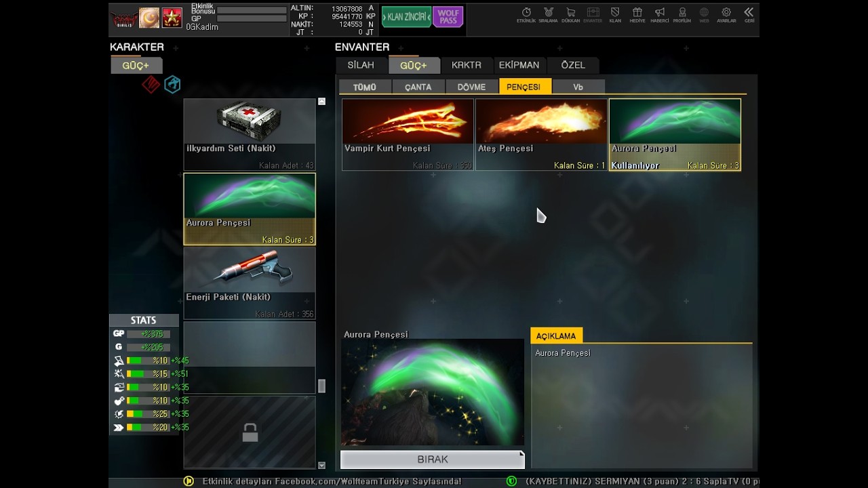The image size is (868, 488).
Task: Select Ateş Pençesi inventory item
Action: [541, 135]
